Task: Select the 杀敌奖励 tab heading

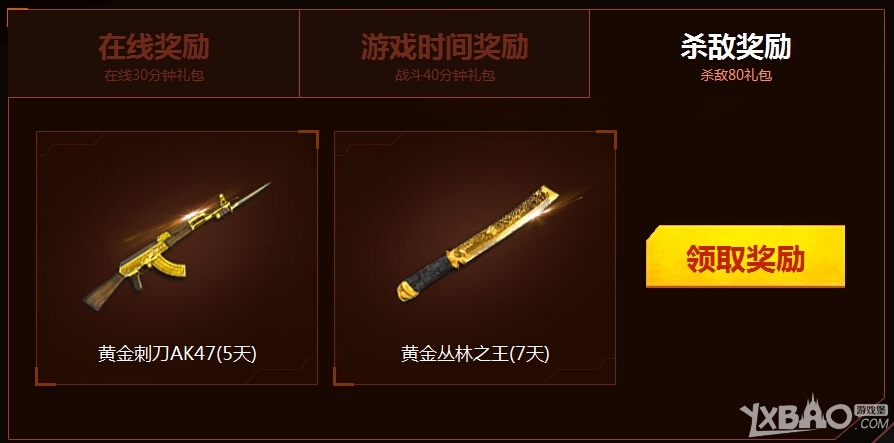Action: coord(735,47)
